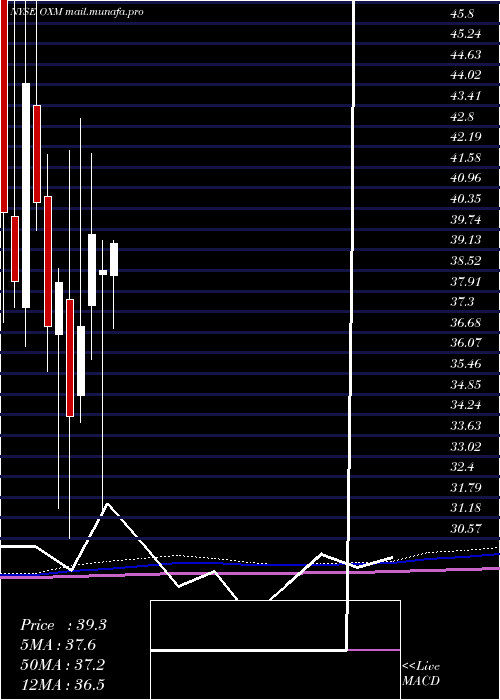Click the 50MA : 37.2 readout
500x700 pixels.
(63, 665)
